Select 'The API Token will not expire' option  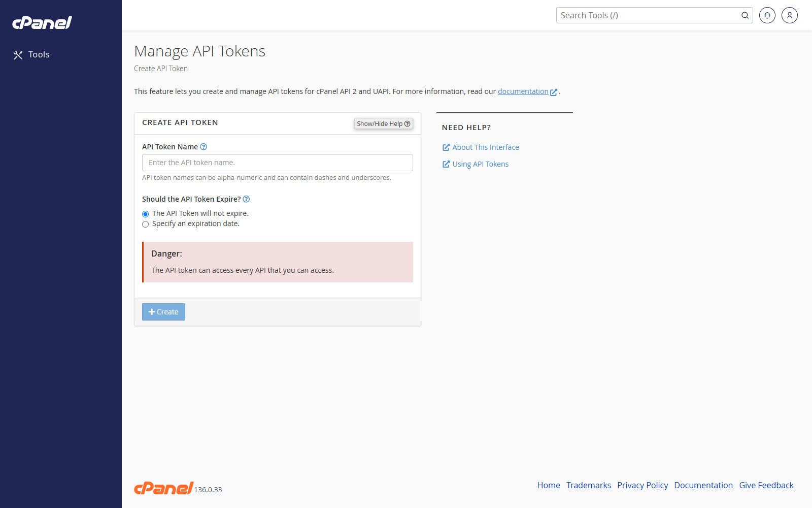point(146,214)
